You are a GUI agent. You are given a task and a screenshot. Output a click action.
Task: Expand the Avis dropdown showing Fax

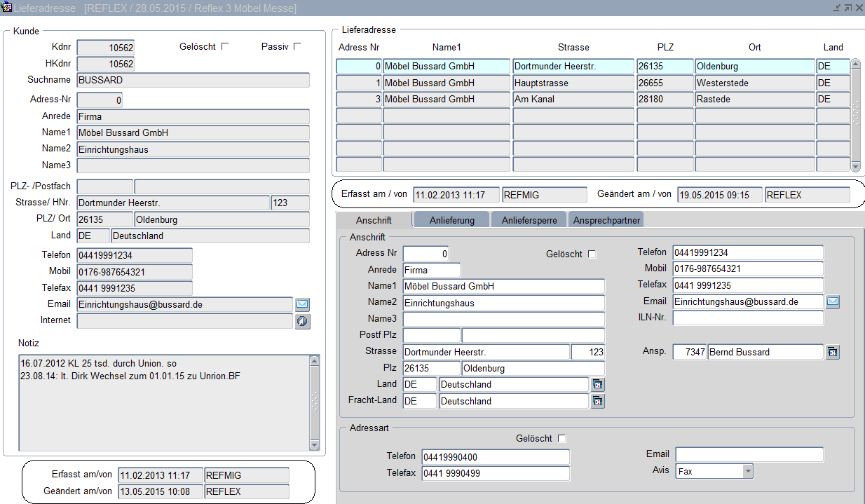point(748,472)
